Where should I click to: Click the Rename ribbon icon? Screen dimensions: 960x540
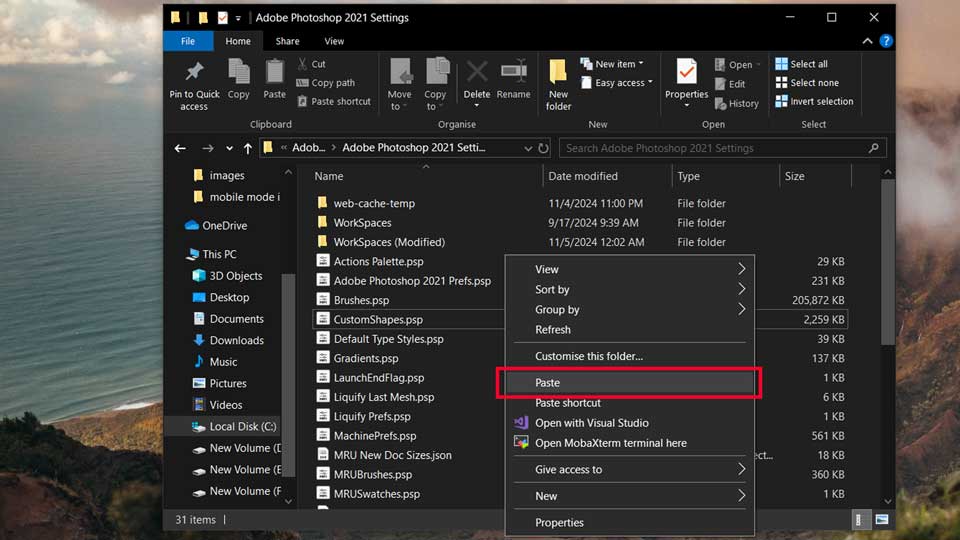pyautogui.click(x=514, y=72)
